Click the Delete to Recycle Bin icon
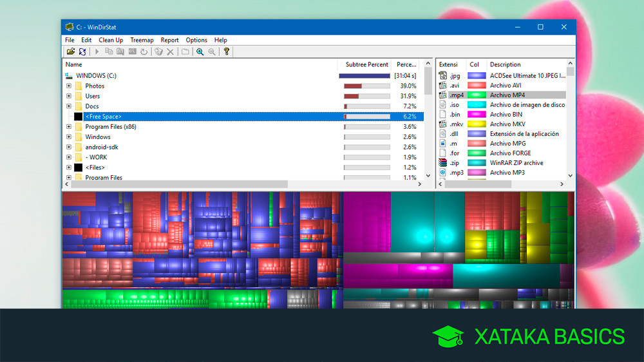This screenshot has width=644, height=362. [x=158, y=52]
